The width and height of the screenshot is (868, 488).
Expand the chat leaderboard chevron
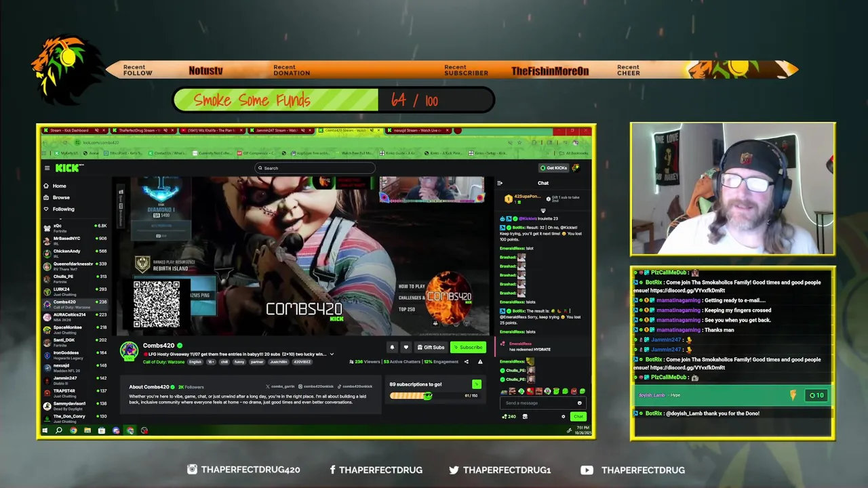(x=542, y=211)
